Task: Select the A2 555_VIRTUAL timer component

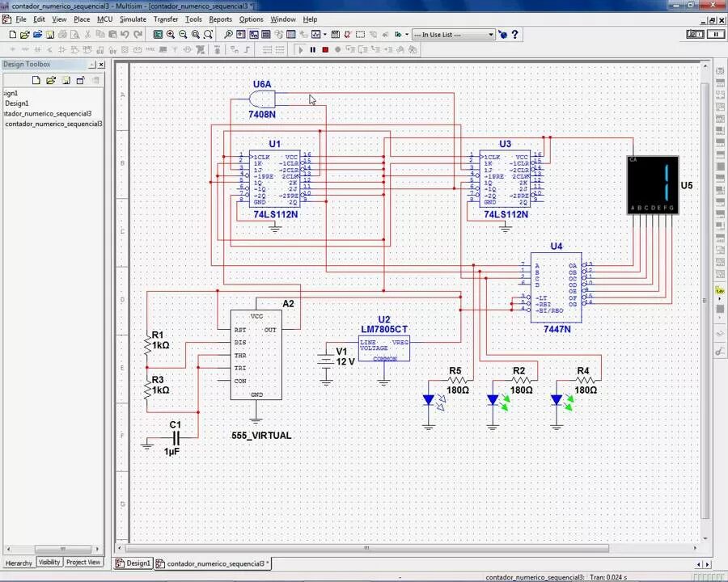Action: click(256, 355)
